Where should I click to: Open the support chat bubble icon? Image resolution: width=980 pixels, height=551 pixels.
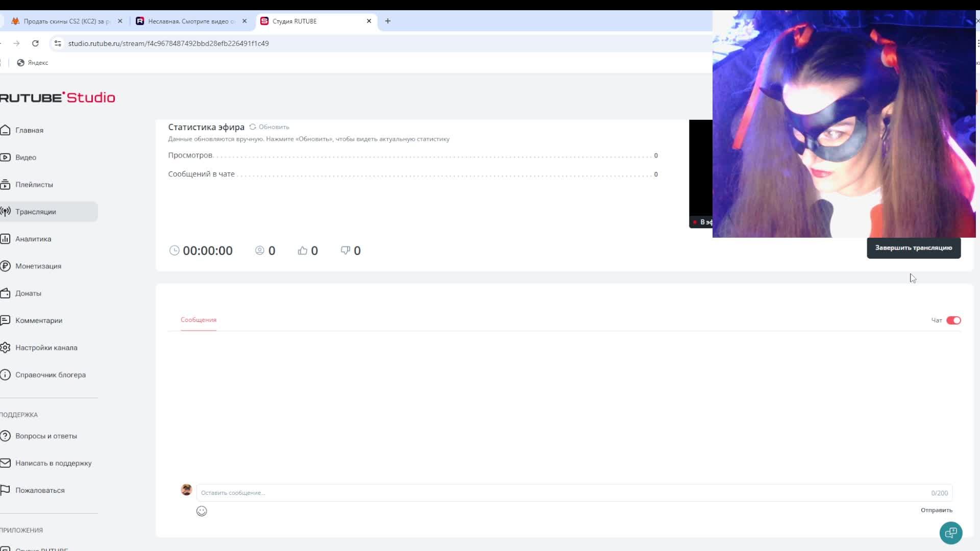point(950,533)
